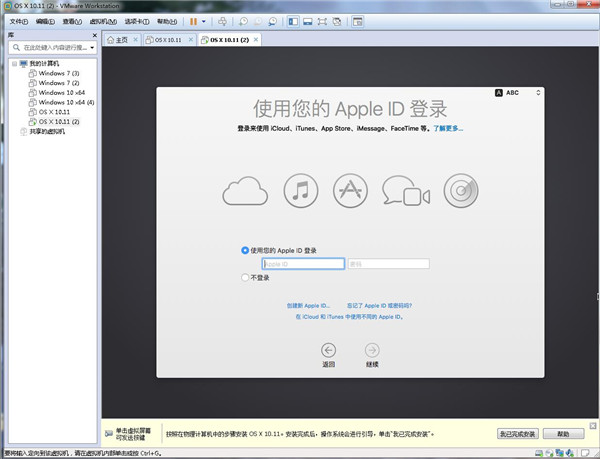Toggle the library sidebar view icon
The width and height of the screenshot is (600, 459).
click(293, 22)
